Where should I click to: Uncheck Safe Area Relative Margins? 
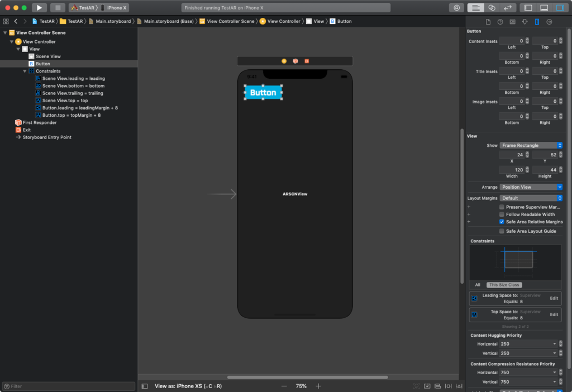(x=502, y=222)
